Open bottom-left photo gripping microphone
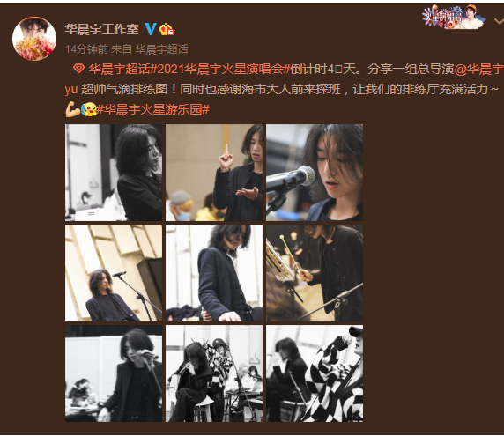This screenshot has width=504, height=436. (114, 373)
